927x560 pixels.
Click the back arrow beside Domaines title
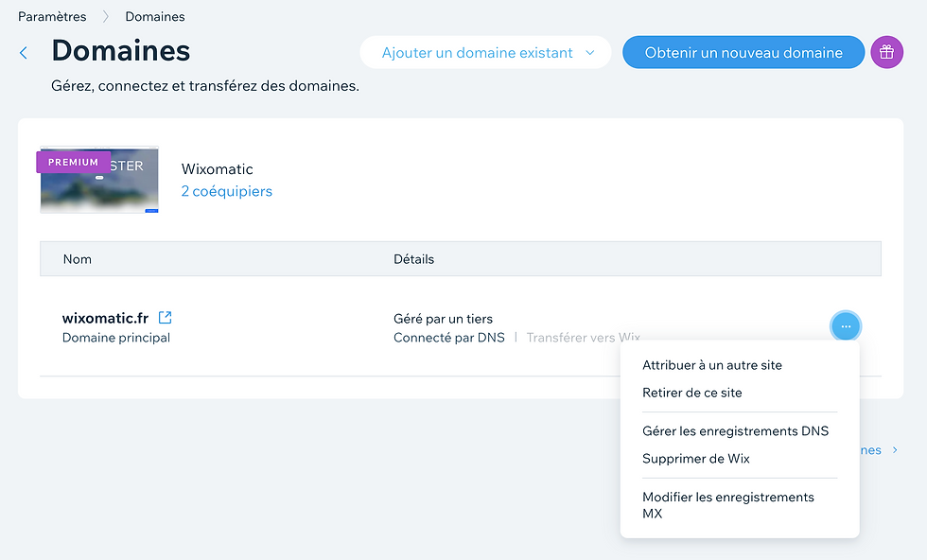point(24,53)
